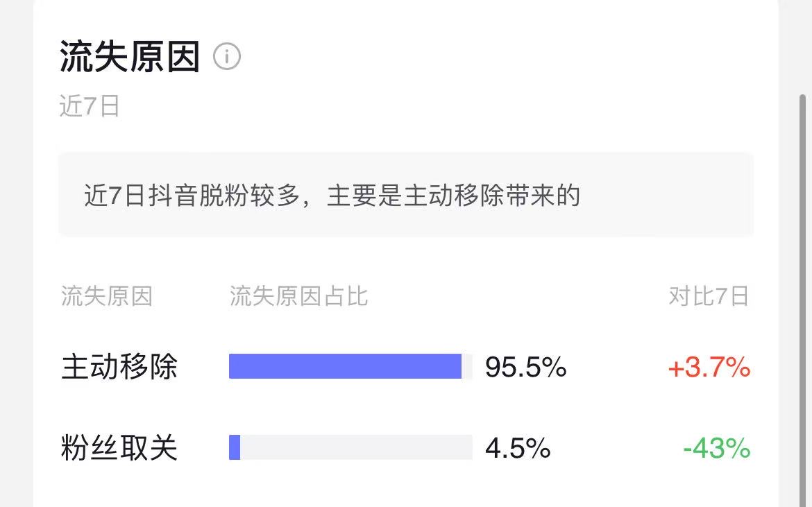Image resolution: width=812 pixels, height=507 pixels.
Task: Select the 粉丝取关 row label
Action: (119, 447)
